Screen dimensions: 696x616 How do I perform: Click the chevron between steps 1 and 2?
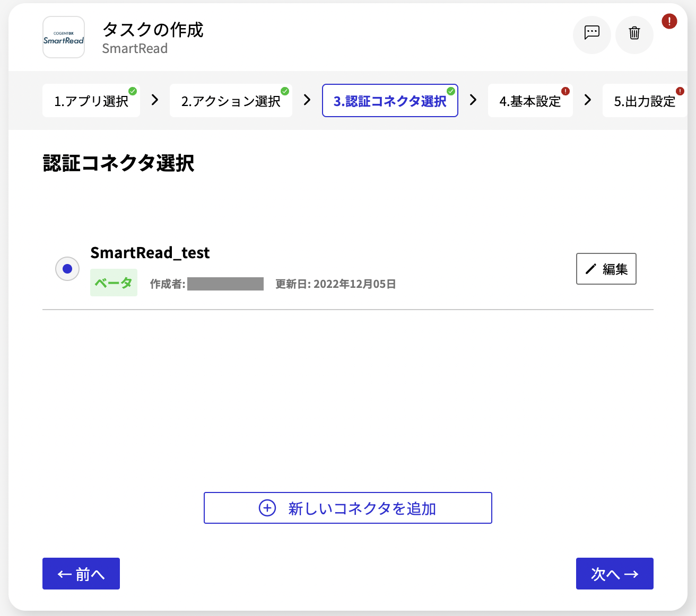click(154, 100)
